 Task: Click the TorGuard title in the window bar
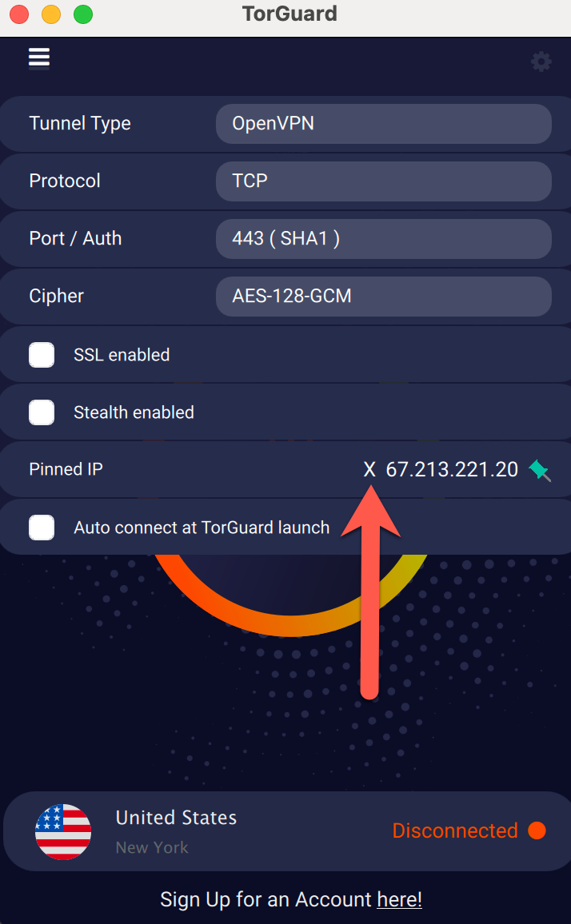point(289,14)
